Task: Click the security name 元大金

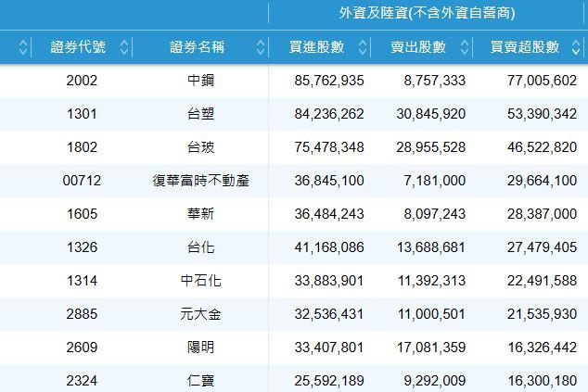Action: [200, 314]
